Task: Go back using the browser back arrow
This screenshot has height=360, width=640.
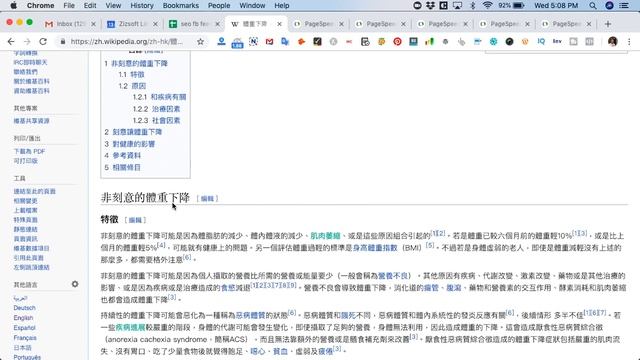Action: tap(11, 42)
